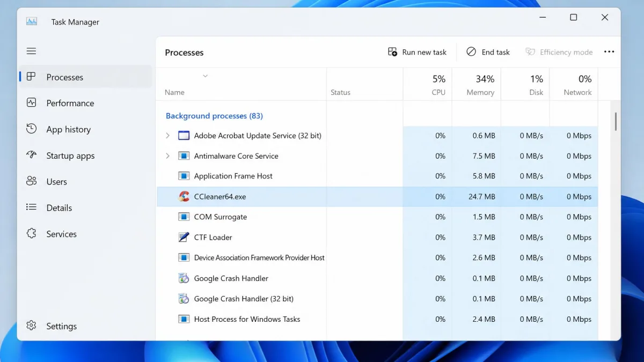
Task: Sort by the Disk column header
Action: [x=525, y=84]
